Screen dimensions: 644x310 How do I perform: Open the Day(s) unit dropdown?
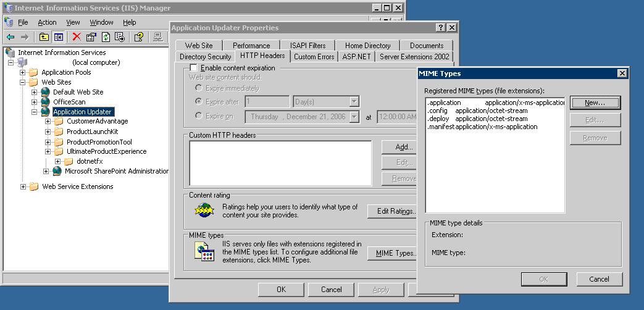pyautogui.click(x=354, y=101)
